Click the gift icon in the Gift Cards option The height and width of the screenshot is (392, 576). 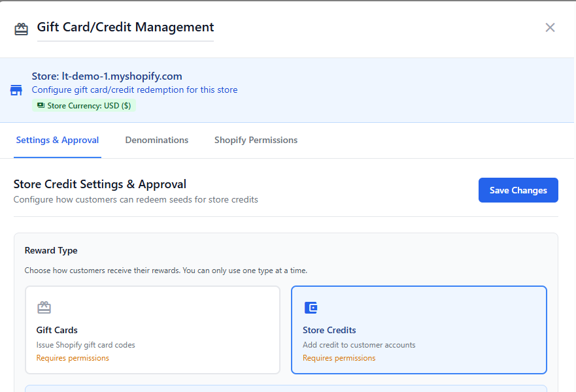[x=44, y=308]
